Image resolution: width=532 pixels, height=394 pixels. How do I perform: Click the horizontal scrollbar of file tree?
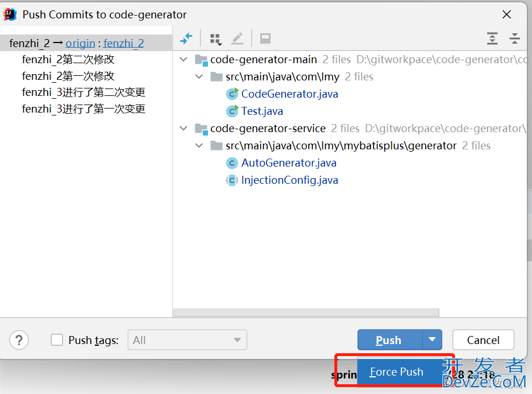point(306,312)
